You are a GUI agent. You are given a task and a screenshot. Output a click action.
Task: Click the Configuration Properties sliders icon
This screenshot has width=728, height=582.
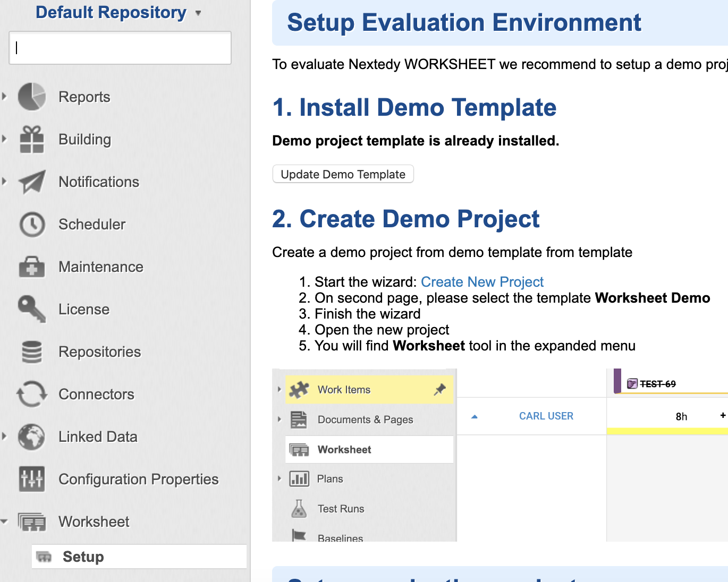32,479
